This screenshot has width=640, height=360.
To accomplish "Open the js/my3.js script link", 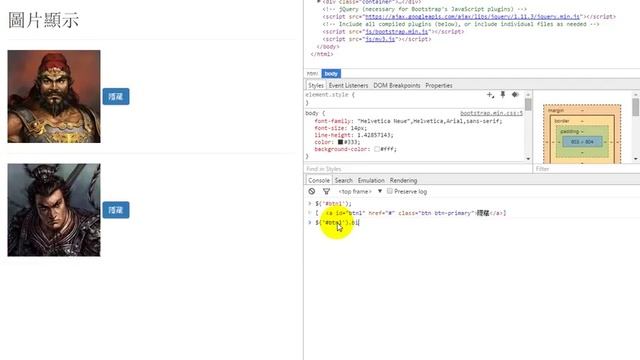I will coord(380,39).
